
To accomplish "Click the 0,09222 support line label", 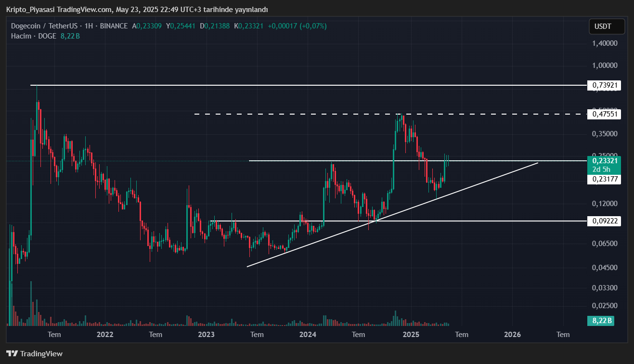I will point(604,221).
